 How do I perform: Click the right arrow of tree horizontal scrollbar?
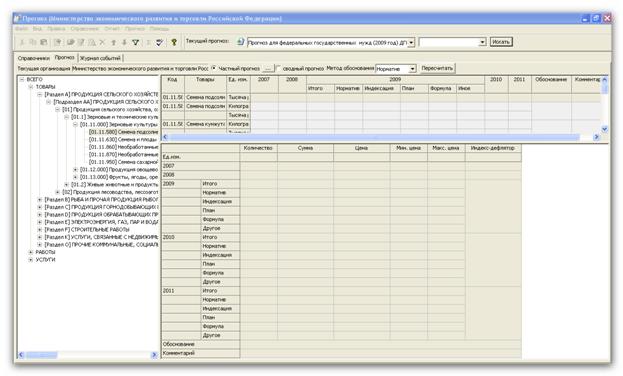[x=154, y=355]
